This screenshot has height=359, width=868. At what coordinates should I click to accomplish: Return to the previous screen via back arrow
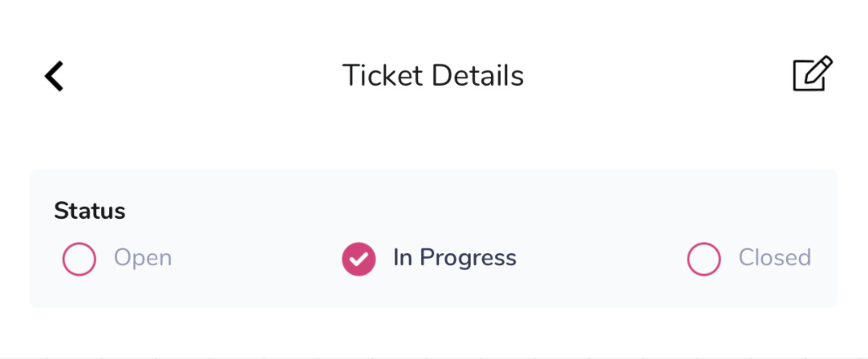pos(55,76)
